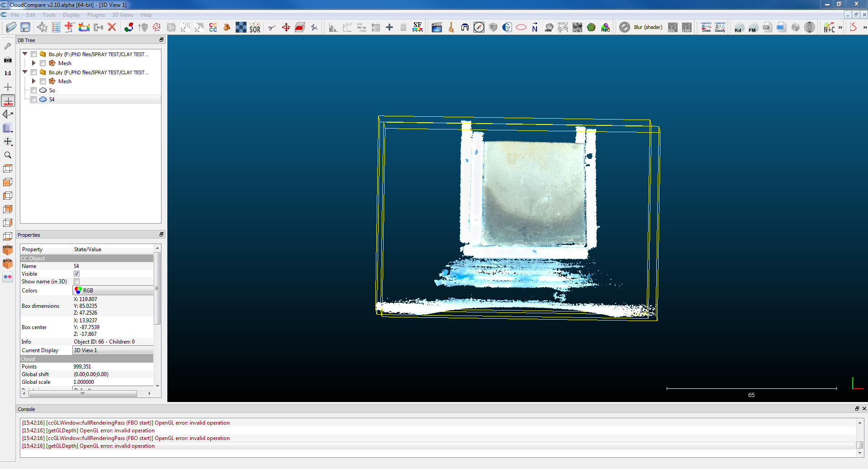This screenshot has height=469, width=868.
Task: Click the Properties panel vertical scrollbar
Action: click(x=157, y=288)
